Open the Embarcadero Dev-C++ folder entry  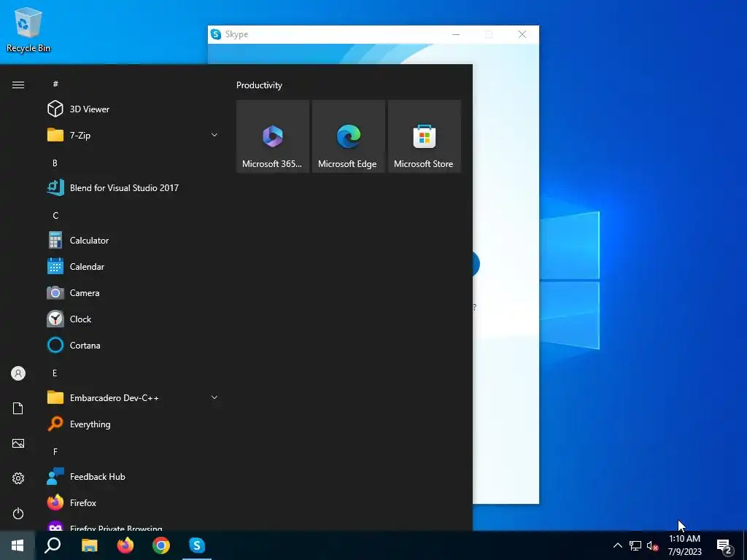tap(133, 397)
